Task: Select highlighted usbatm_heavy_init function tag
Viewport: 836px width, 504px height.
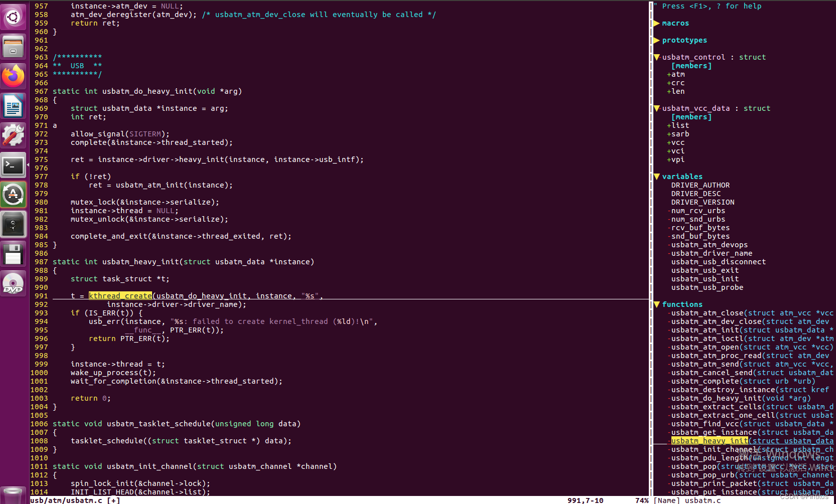Action: pyautogui.click(x=710, y=441)
